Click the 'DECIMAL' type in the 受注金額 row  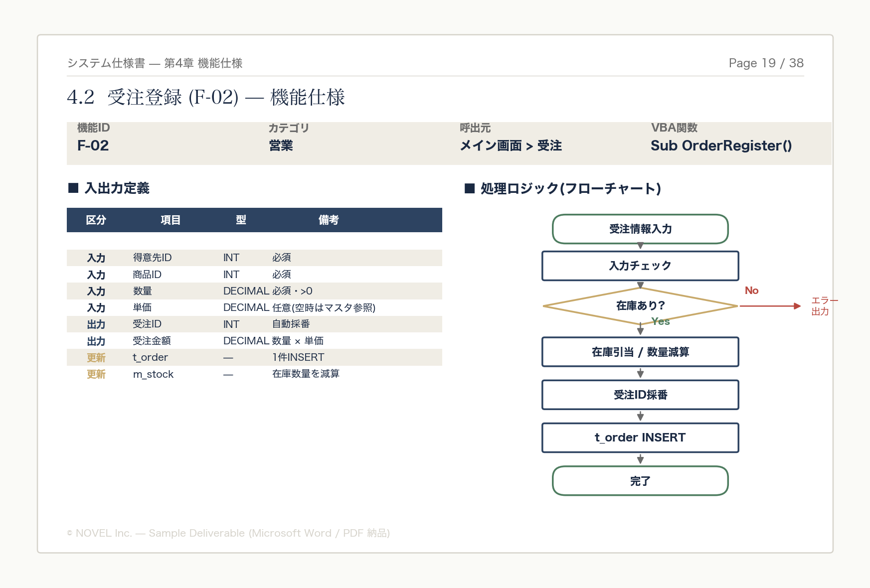(x=246, y=341)
